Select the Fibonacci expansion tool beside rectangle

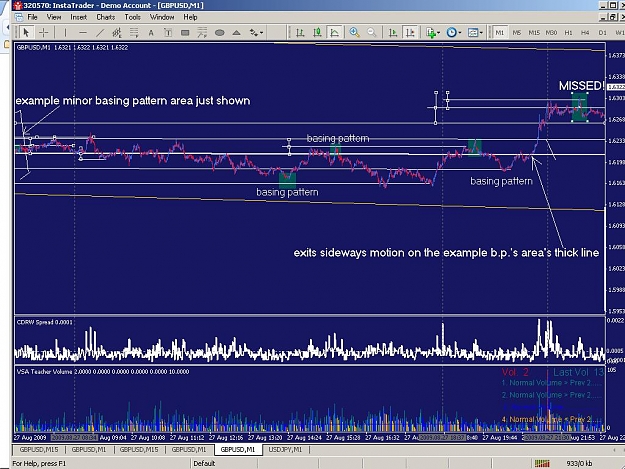202,32
